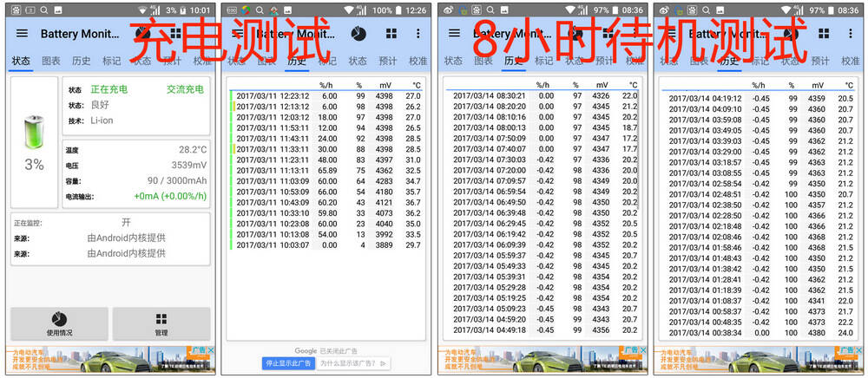
Task: Tap the 管理 grid button
Action: point(161,323)
